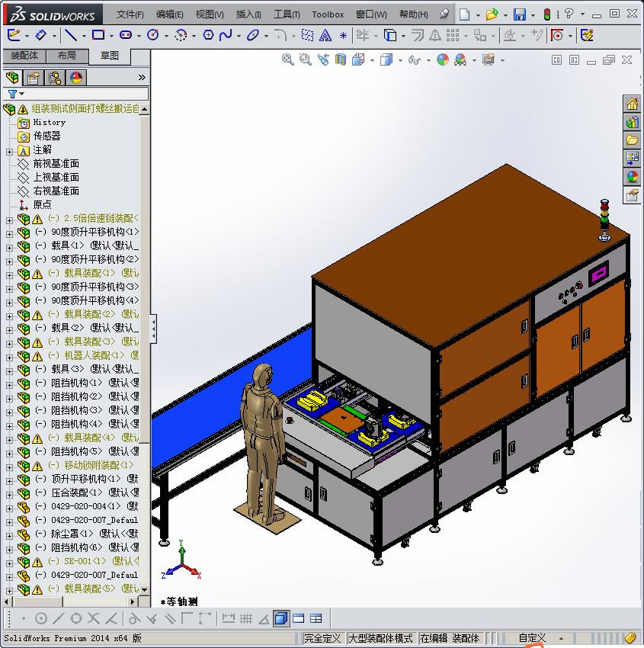Toggle angle snap in bottom toolbar
Screen dimensions: 644x648
[x=264, y=618]
